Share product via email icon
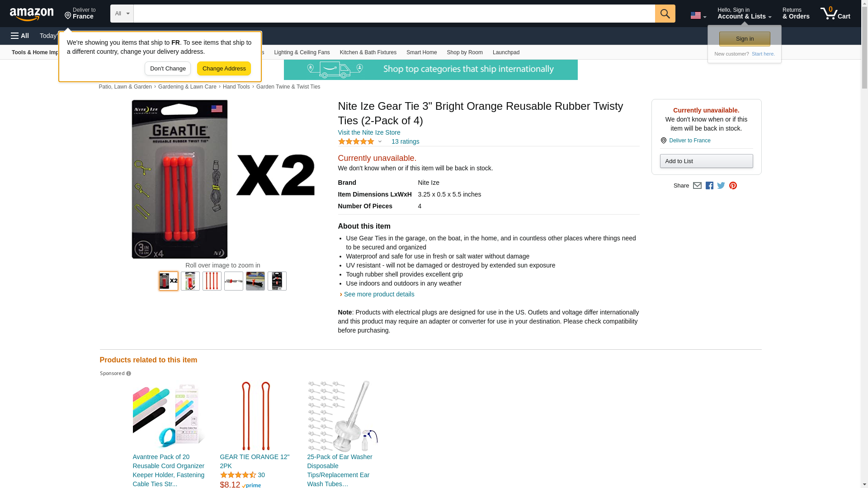The height and width of the screenshot is (488, 868). 697,186
